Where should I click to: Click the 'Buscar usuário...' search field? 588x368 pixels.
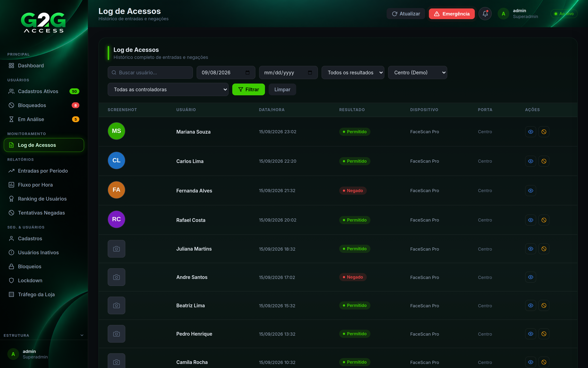150,72
